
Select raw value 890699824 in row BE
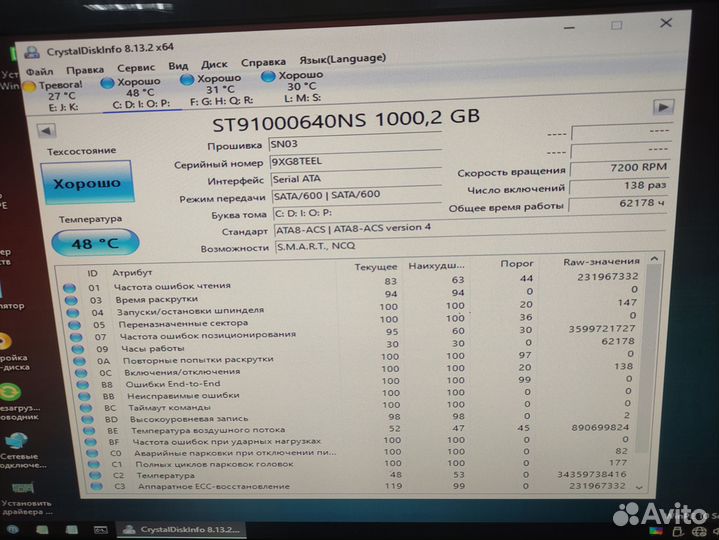click(600, 428)
